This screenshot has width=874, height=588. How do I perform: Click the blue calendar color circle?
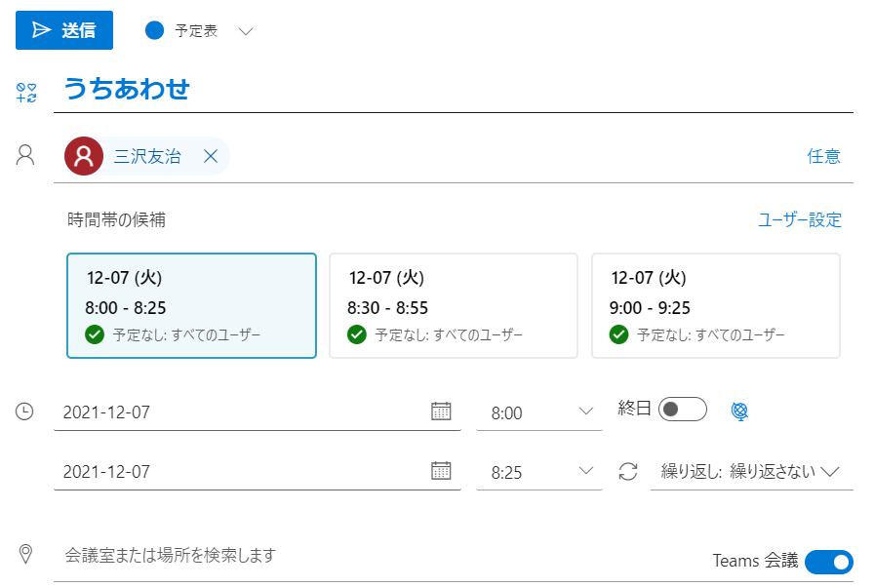(154, 30)
